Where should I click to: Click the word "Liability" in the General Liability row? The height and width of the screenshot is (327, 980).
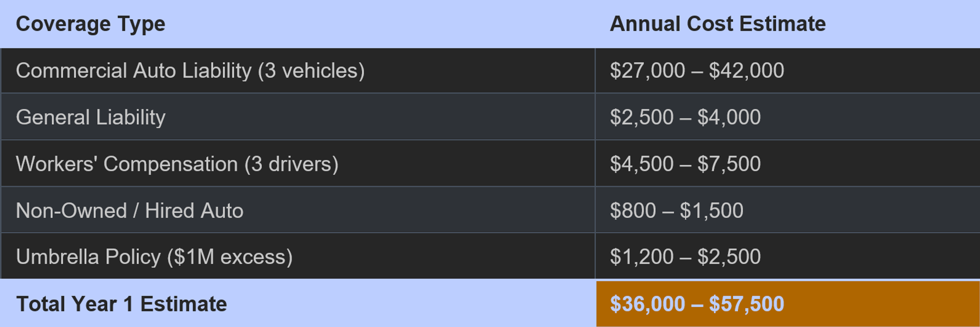click(x=131, y=117)
